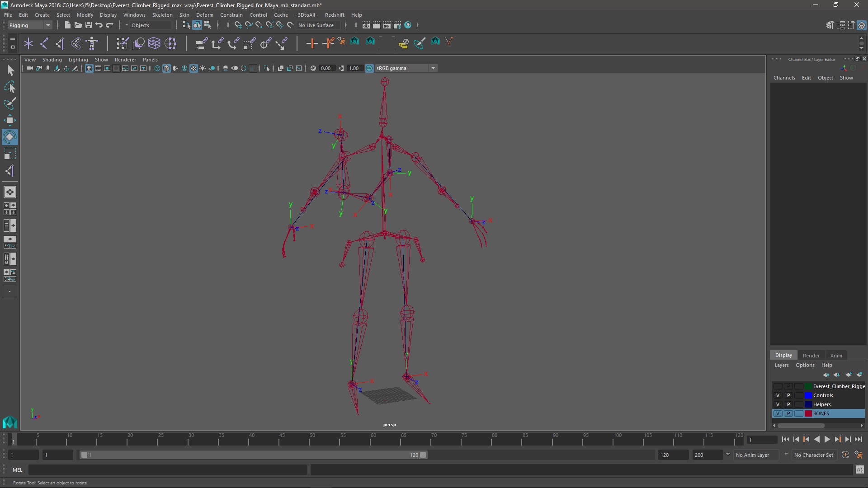
Task: Switch to the Anim layer tab
Action: click(836, 356)
